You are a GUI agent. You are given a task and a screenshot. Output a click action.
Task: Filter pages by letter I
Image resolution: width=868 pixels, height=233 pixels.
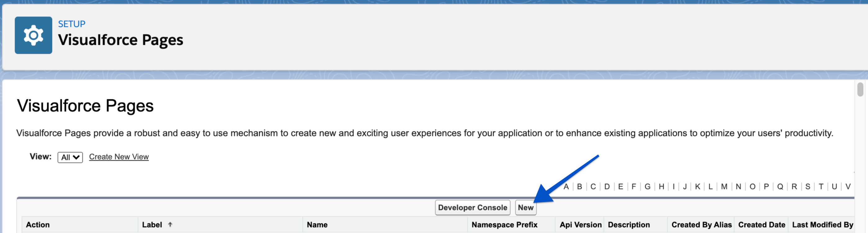pos(674,186)
